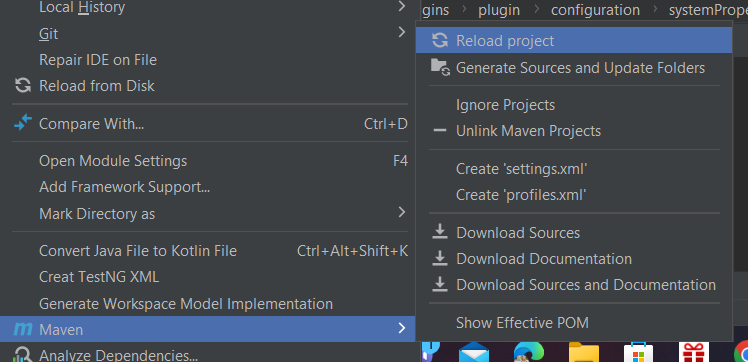Expand the Local History submenu arrow
Viewport: 748px width, 362px height.
click(x=402, y=6)
